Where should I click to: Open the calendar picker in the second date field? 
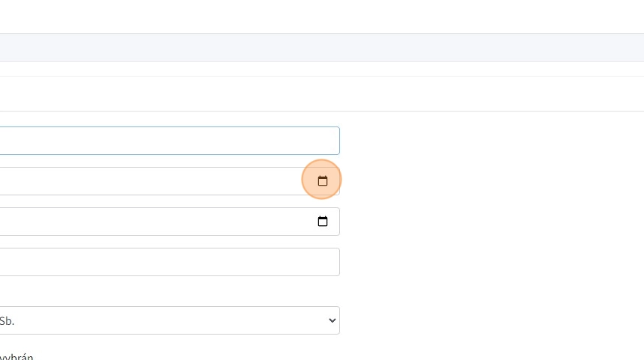pos(323,222)
